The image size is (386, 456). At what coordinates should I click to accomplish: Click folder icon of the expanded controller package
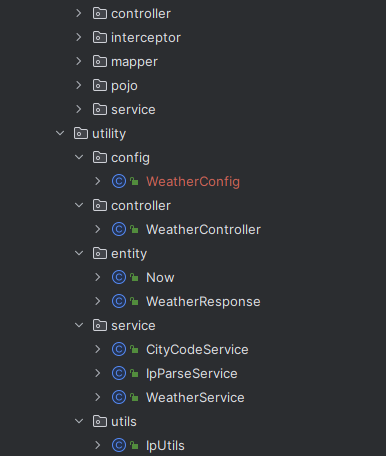point(100,205)
